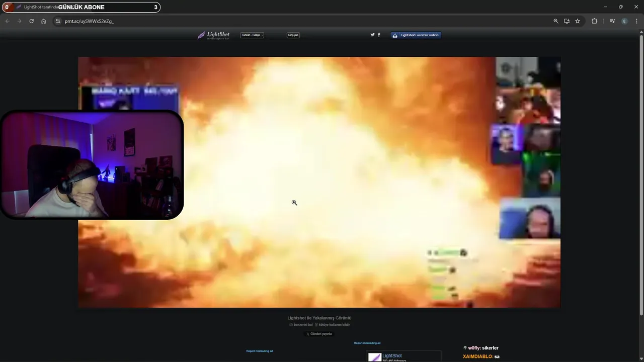Image resolution: width=644 pixels, height=362 pixels.
Task: Bookmark this page with the star
Action: (x=578, y=21)
